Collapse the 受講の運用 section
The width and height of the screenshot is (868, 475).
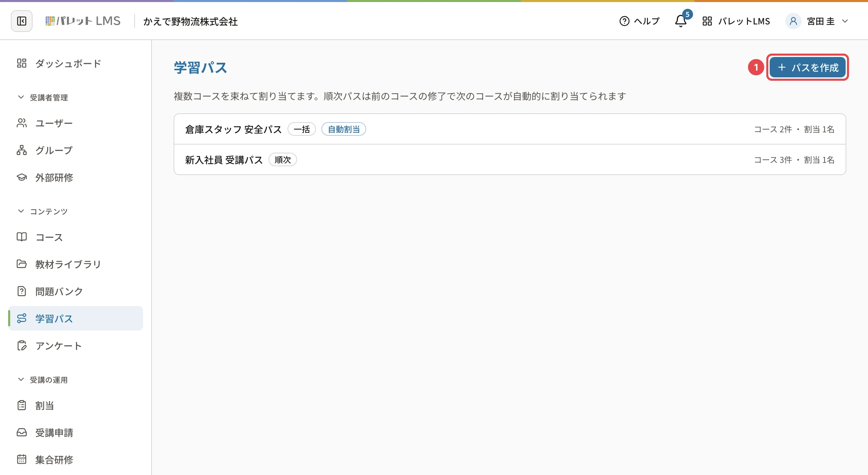tap(43, 380)
